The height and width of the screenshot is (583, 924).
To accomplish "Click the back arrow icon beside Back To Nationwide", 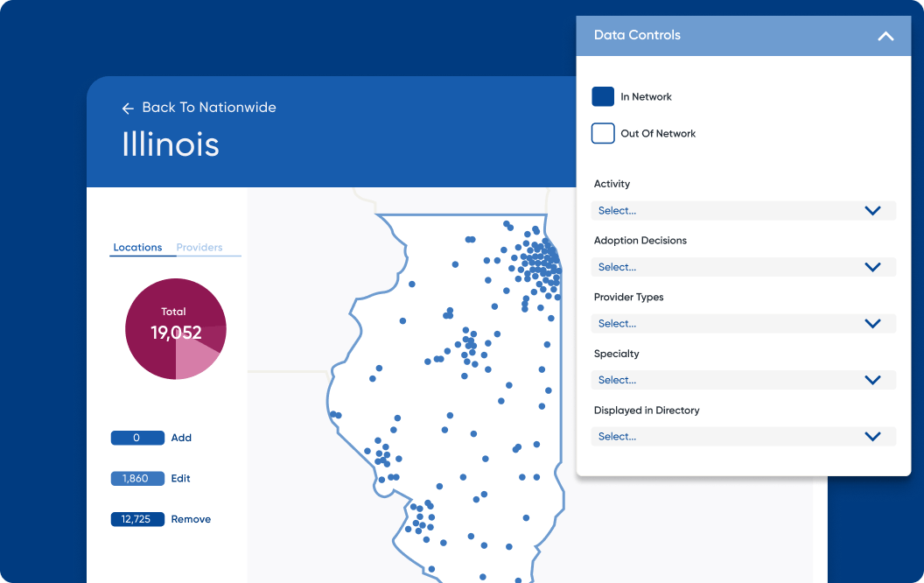I will (x=128, y=108).
